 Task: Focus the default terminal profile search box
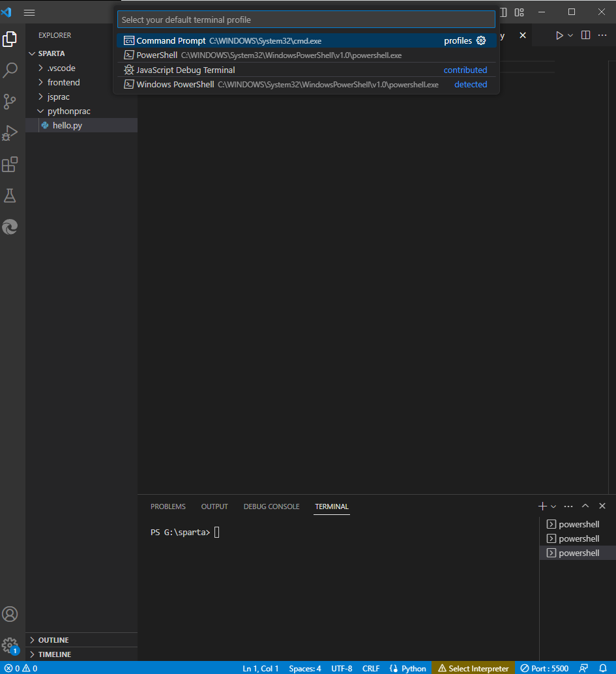(x=306, y=20)
